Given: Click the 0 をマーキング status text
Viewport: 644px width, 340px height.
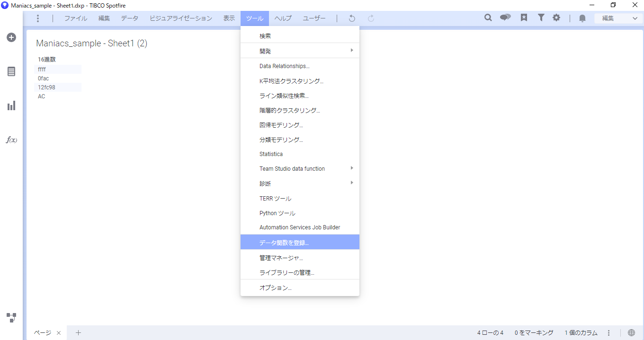Looking at the screenshot, I should click(x=534, y=333).
